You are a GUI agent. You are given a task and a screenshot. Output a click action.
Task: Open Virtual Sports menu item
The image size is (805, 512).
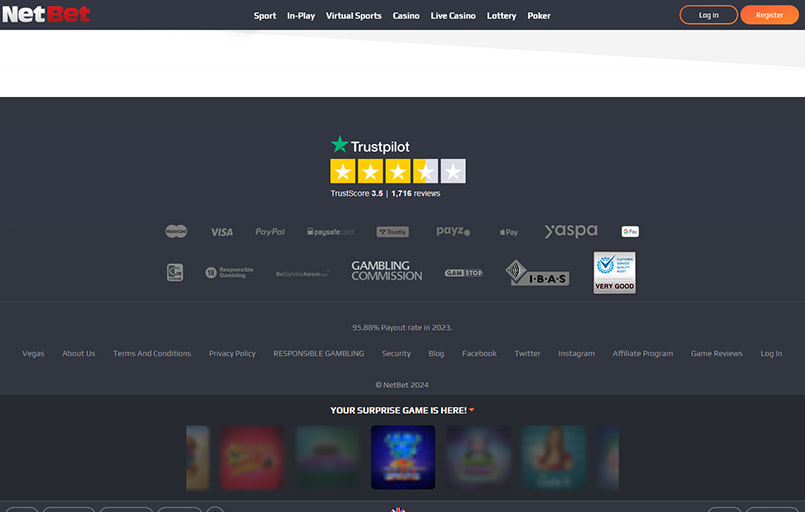tap(354, 16)
